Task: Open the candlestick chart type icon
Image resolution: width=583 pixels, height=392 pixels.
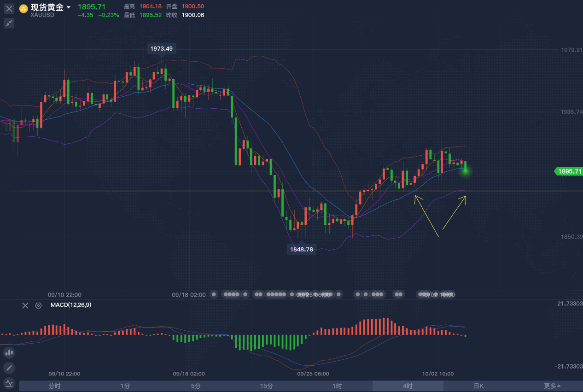Action: click(x=9, y=353)
